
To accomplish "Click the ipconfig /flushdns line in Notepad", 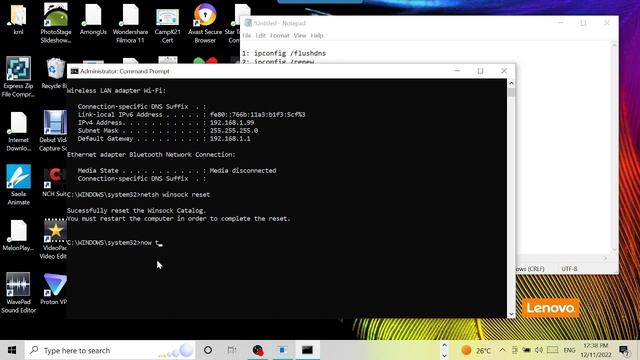I will click(284, 53).
